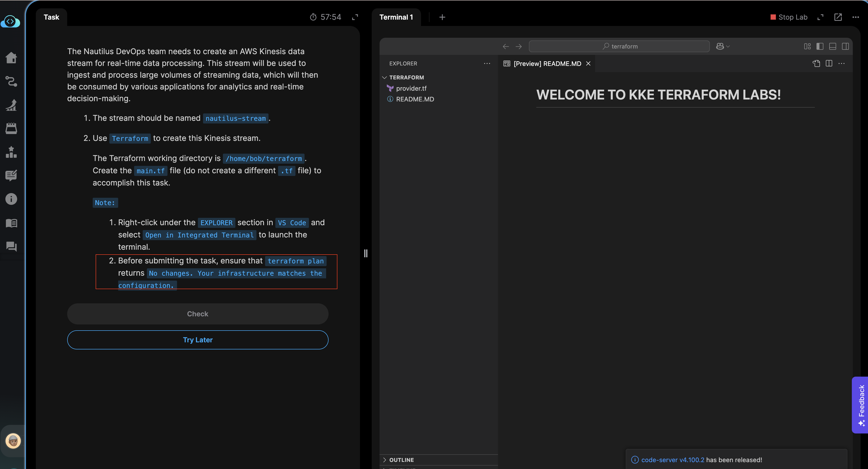Select the Task tab

[x=51, y=17]
